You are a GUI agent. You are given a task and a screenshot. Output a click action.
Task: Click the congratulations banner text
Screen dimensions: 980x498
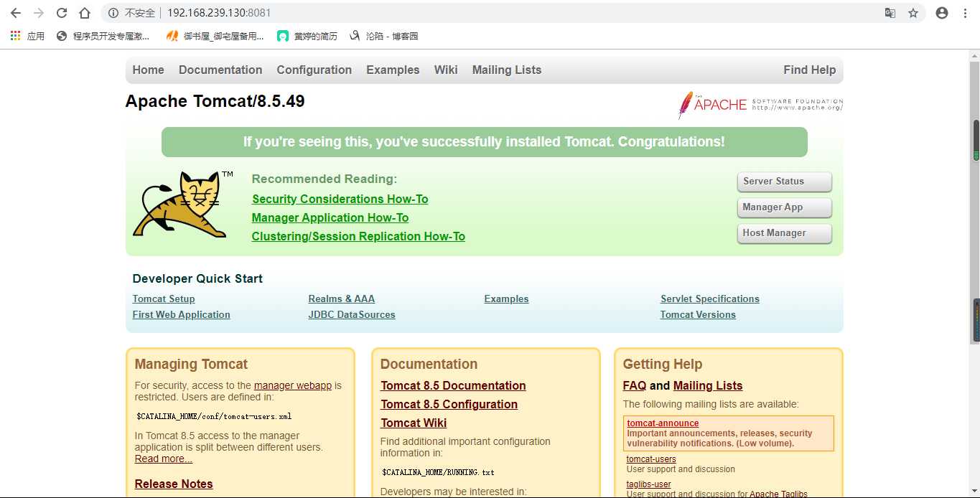484,142
